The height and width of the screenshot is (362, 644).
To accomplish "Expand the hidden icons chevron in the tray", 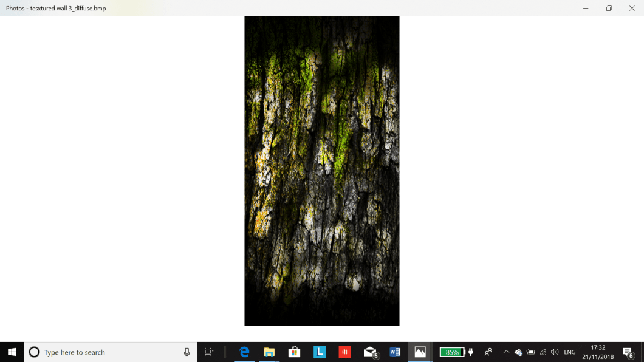I will tap(505, 352).
